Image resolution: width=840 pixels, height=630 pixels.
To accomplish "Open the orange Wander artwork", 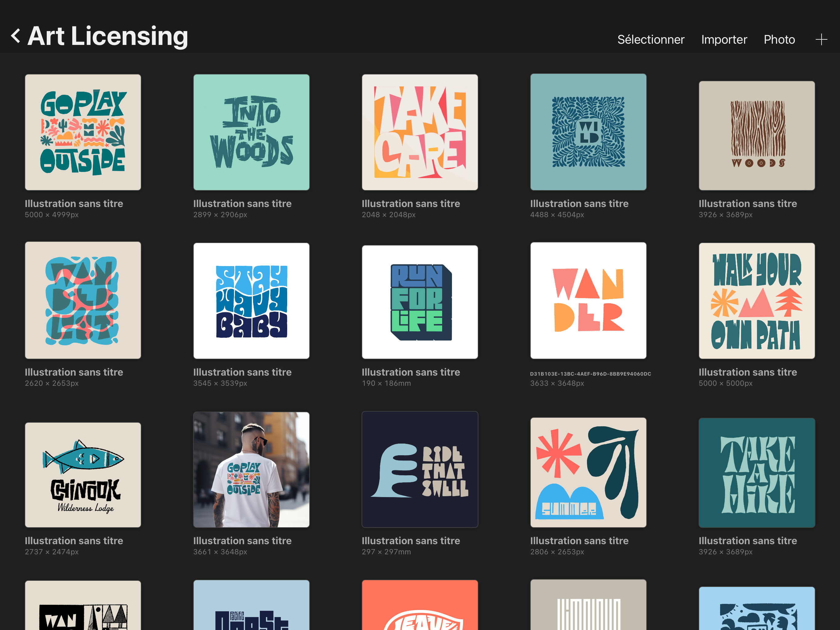I will point(588,301).
